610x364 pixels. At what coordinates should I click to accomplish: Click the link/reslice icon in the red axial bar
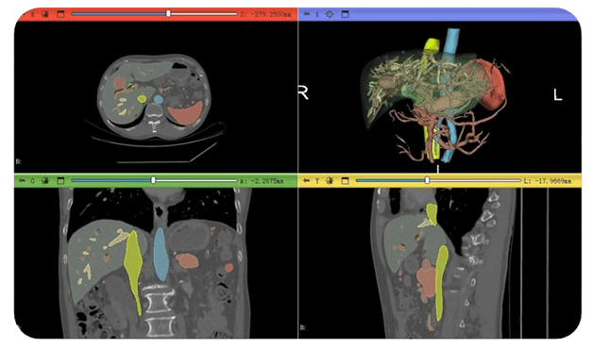pos(45,14)
